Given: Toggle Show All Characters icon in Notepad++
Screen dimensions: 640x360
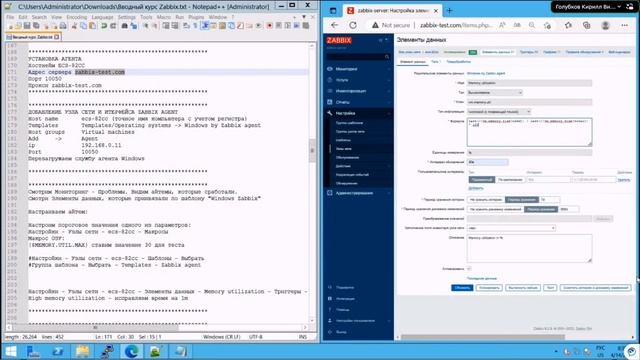Looking at the screenshot, I should 195,26.
